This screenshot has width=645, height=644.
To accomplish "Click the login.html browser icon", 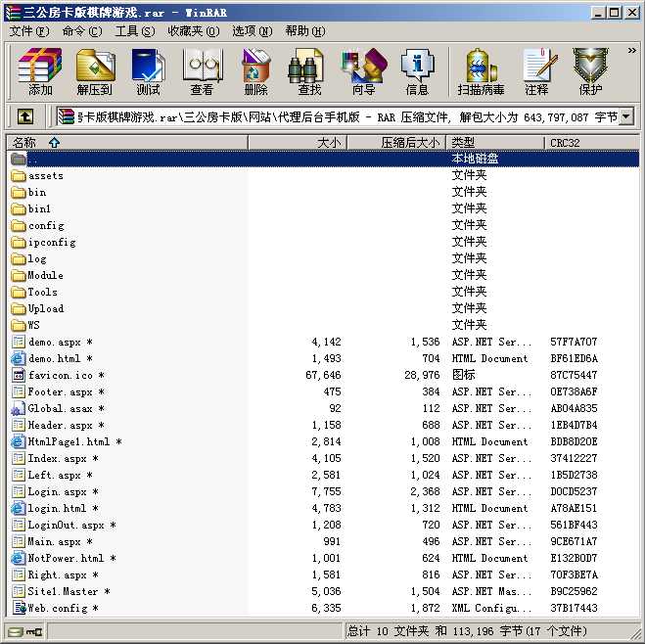I will pyautogui.click(x=19, y=508).
